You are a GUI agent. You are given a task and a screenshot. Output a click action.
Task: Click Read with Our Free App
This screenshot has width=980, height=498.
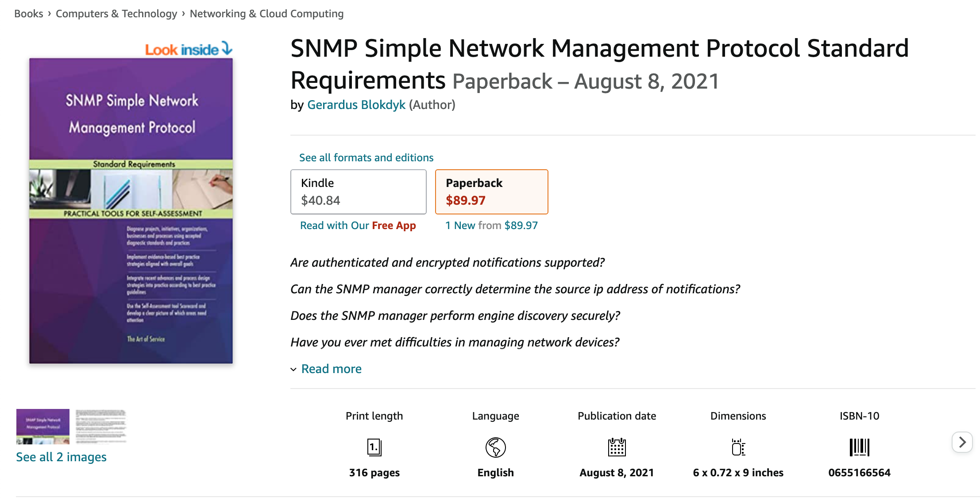click(358, 225)
